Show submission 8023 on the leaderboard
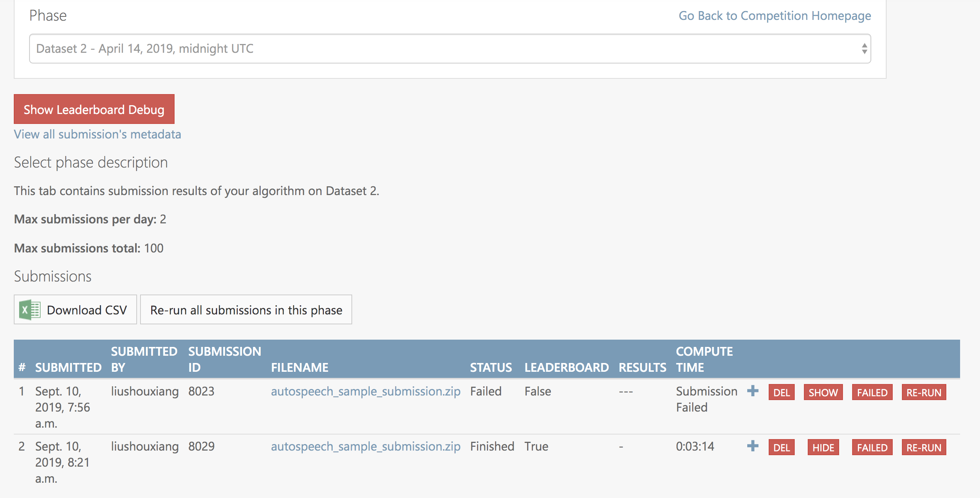This screenshot has width=980, height=498. (823, 392)
